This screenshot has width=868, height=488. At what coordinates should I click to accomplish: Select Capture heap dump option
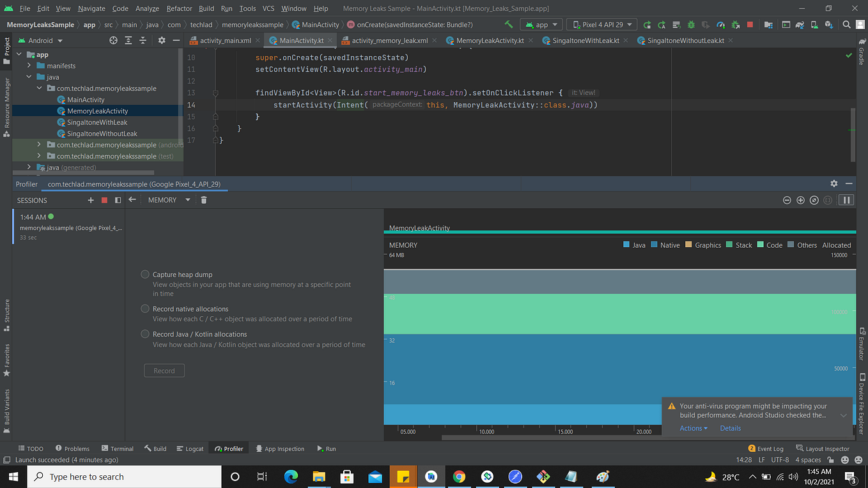[145, 274]
